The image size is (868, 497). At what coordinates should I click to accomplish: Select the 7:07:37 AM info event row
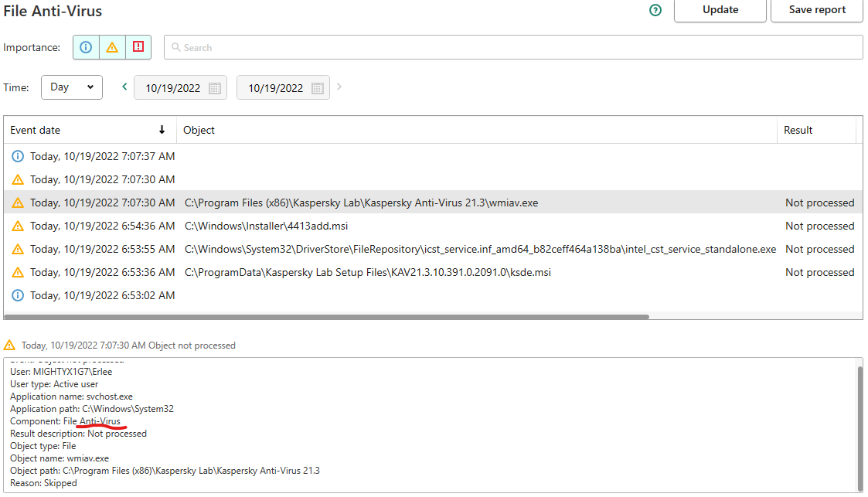pos(433,157)
